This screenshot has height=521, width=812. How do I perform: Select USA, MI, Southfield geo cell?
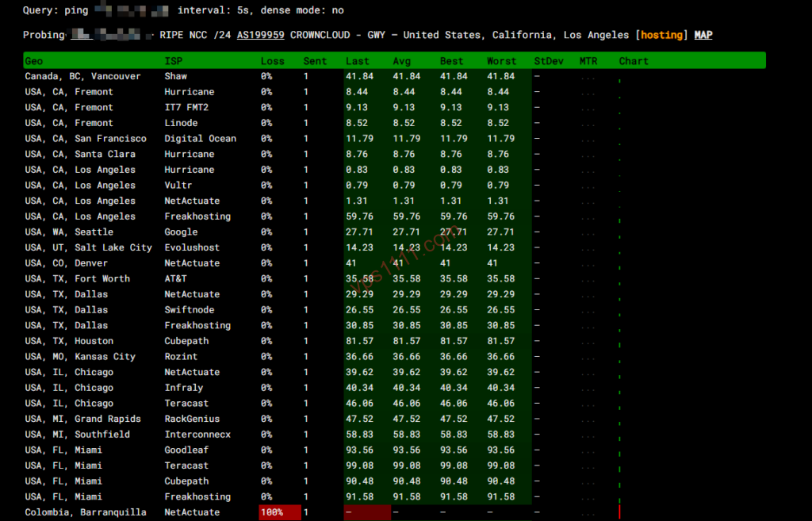[77, 434]
